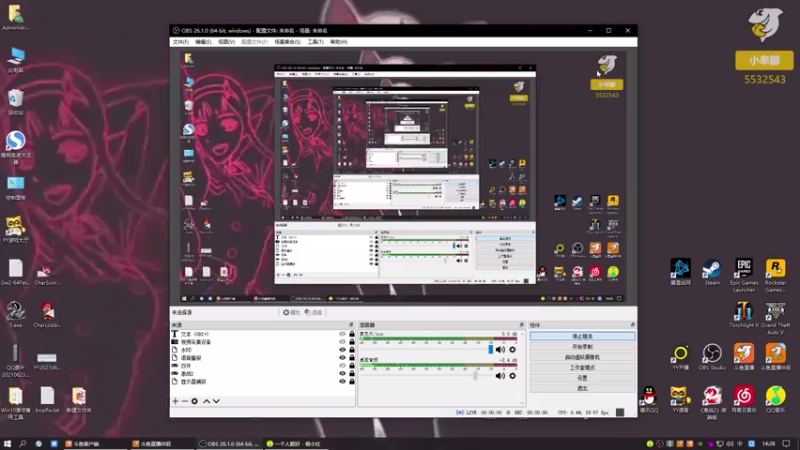The width and height of the screenshot is (800, 450).
Task: Open Torchlight II desktop shortcut
Action: coord(744,315)
